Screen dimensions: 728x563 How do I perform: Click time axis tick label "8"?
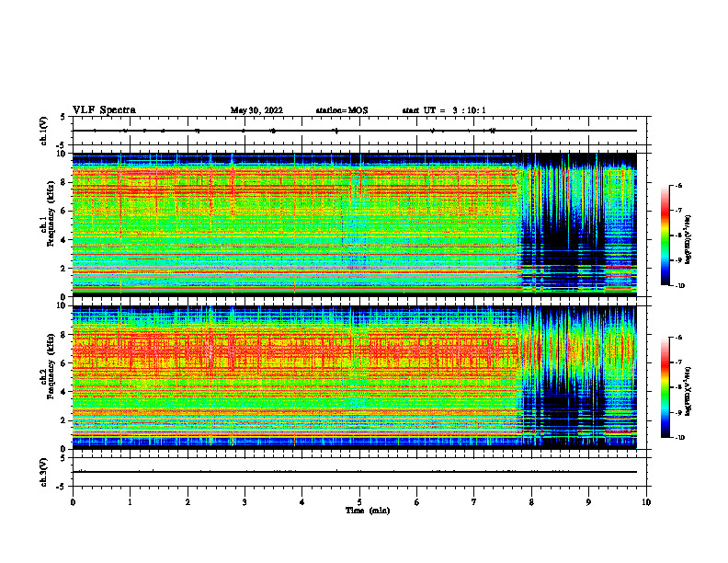pos(531,502)
